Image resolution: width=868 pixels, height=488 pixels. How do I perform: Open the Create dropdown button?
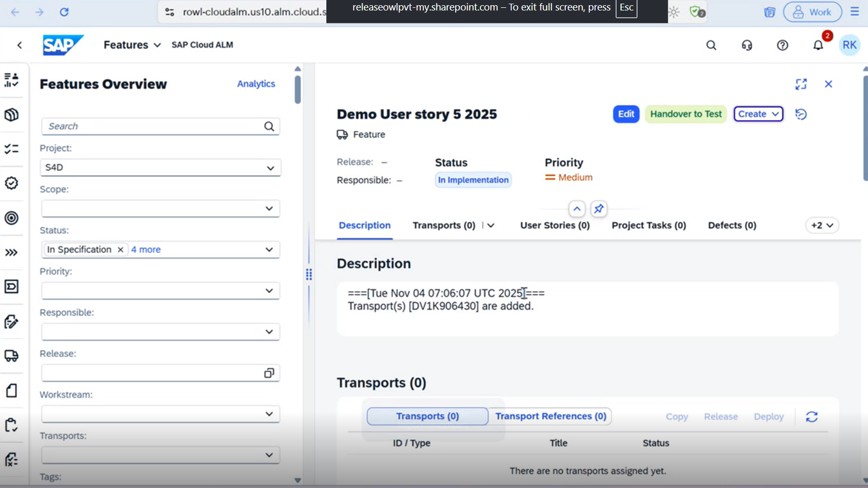click(x=758, y=114)
